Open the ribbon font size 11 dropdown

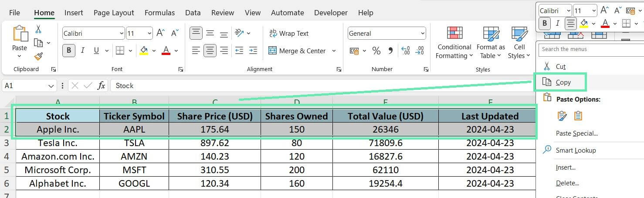pos(149,33)
